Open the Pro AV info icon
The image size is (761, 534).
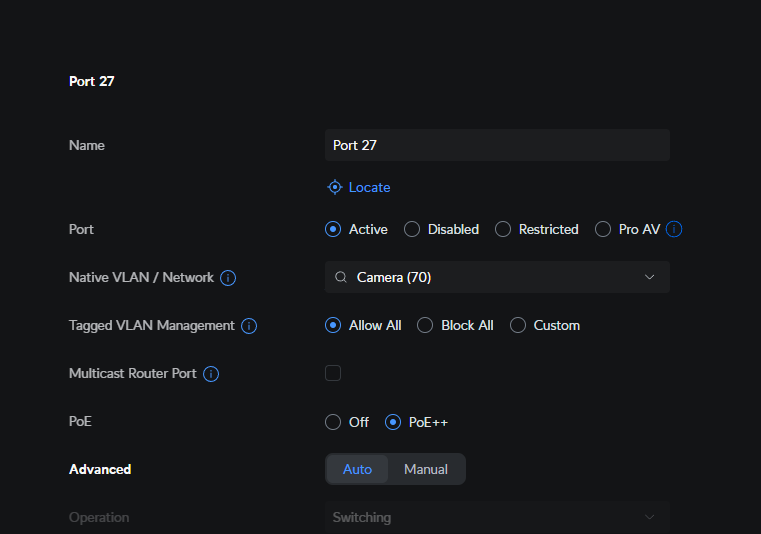pyautogui.click(x=674, y=229)
